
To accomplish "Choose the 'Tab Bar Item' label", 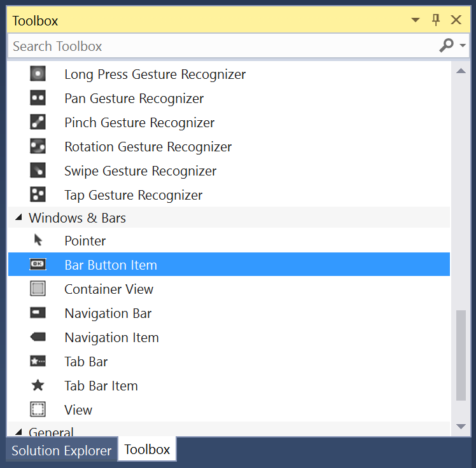I will [x=101, y=386].
